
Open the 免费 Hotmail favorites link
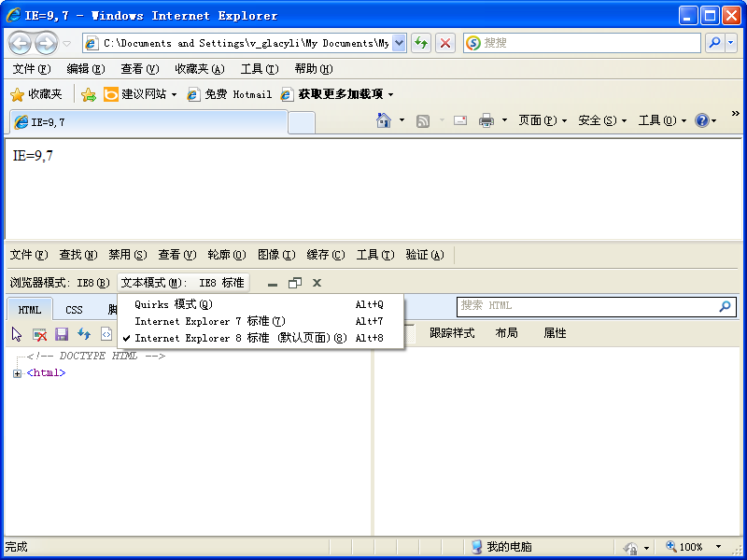(230, 94)
